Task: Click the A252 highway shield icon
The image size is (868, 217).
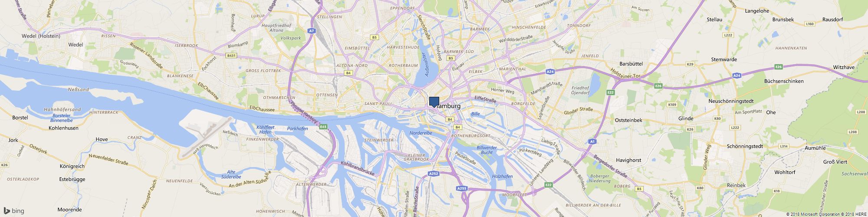Action: tap(433, 173)
